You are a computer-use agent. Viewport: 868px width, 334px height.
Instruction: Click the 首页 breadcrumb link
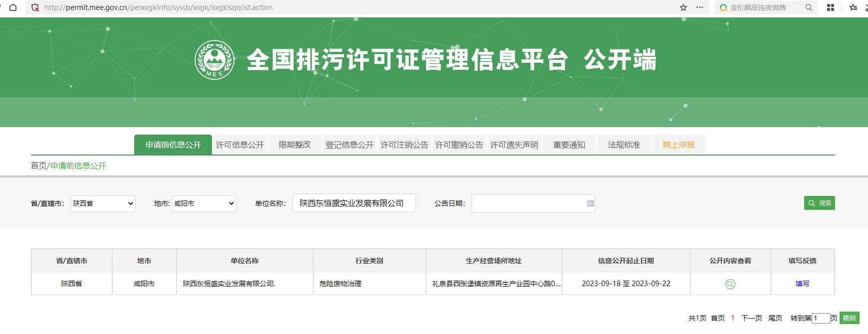[38, 166]
